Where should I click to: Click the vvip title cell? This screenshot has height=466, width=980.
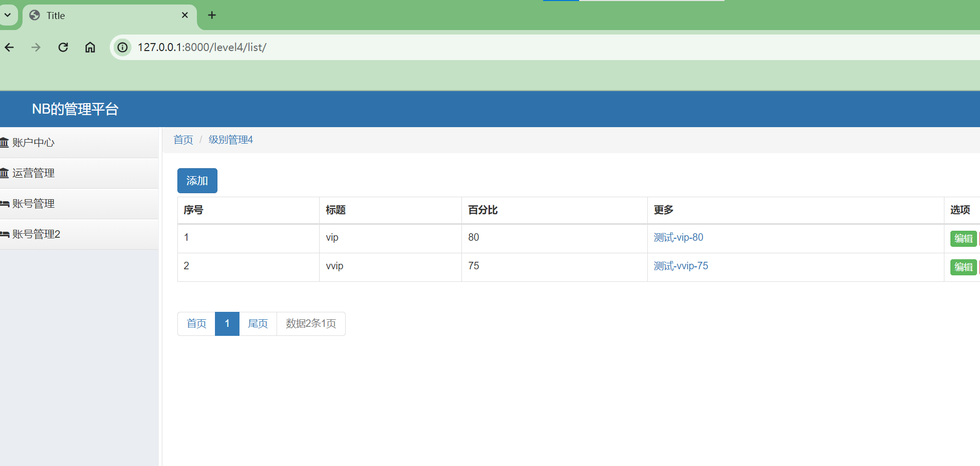[x=390, y=267]
